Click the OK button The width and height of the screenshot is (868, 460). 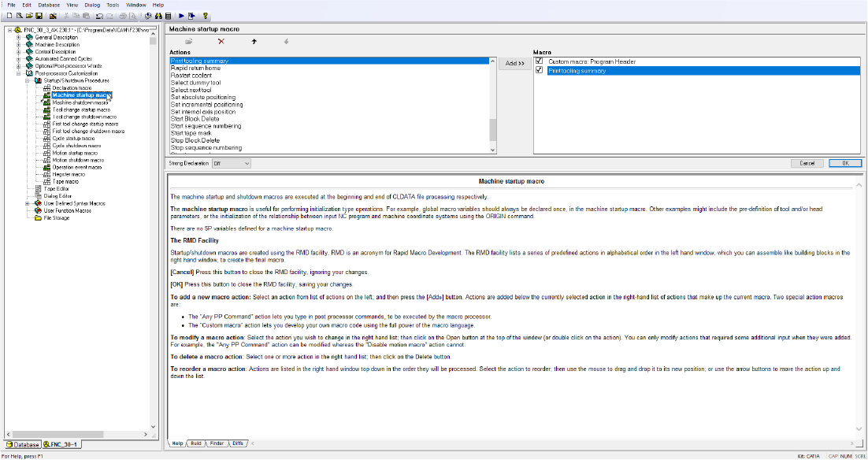pyautogui.click(x=844, y=163)
